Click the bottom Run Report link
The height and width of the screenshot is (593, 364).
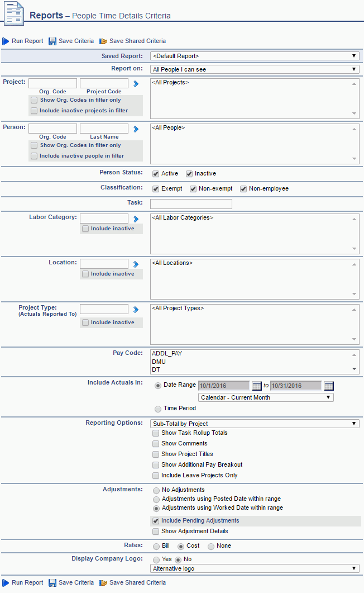click(x=27, y=582)
